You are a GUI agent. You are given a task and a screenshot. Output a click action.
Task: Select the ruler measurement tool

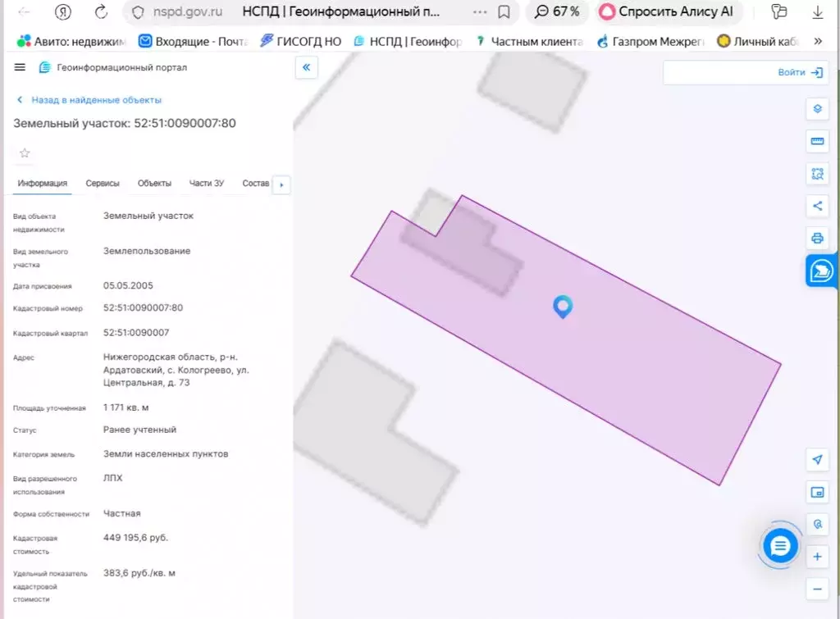(816, 142)
